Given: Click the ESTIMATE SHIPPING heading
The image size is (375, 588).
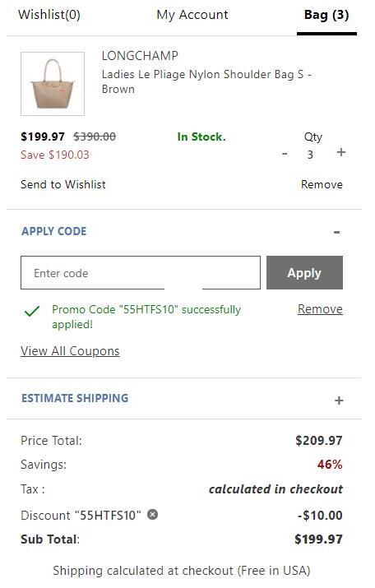Looking at the screenshot, I should [x=75, y=398].
